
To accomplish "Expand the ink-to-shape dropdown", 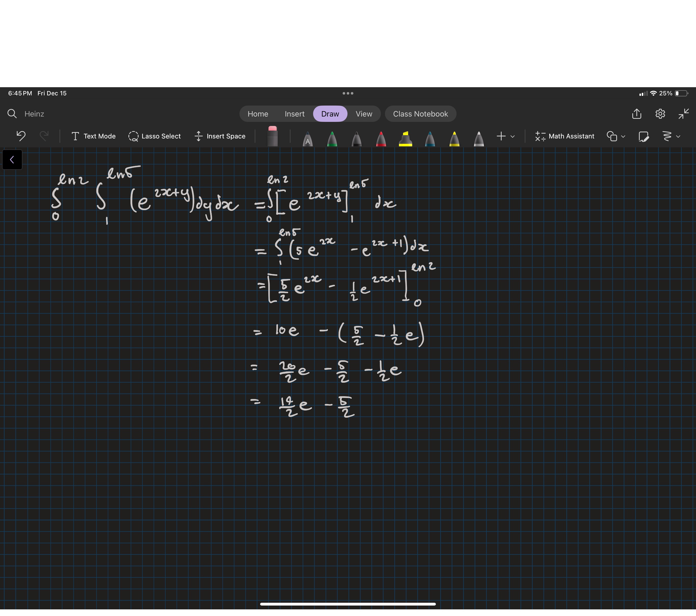I will 672,136.
